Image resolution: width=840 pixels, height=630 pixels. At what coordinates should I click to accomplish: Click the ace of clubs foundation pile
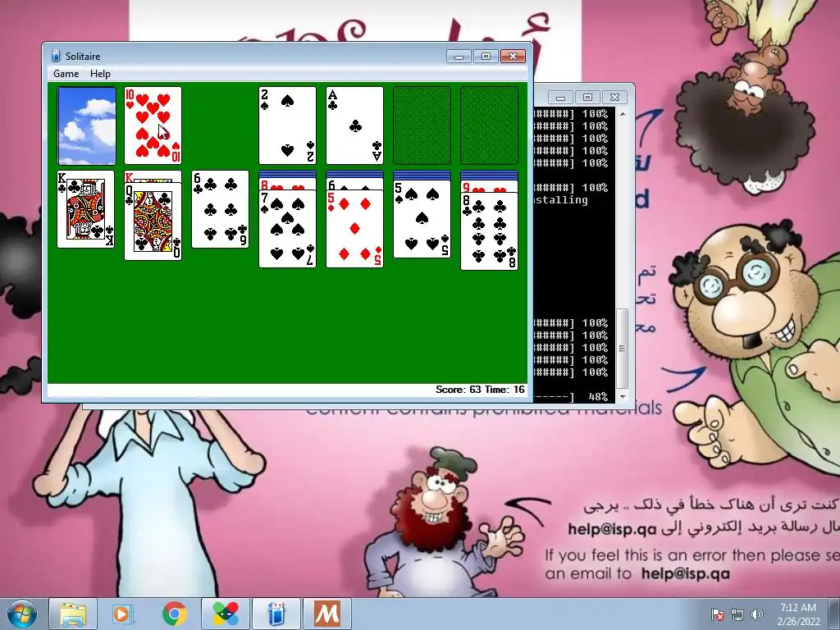click(x=354, y=126)
